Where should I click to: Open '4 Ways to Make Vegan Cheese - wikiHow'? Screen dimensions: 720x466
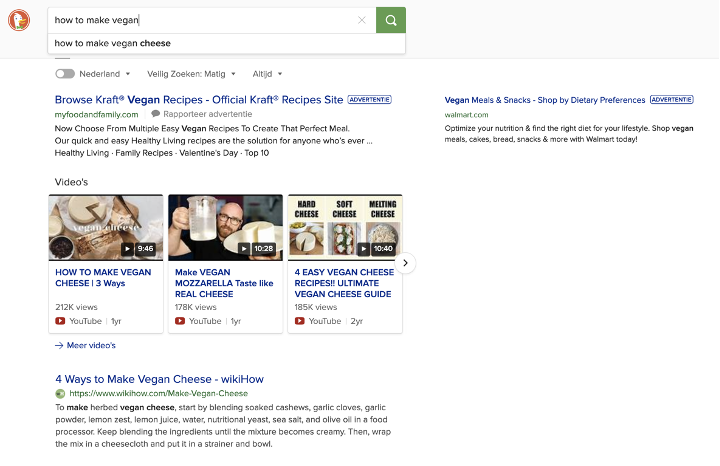point(160,379)
